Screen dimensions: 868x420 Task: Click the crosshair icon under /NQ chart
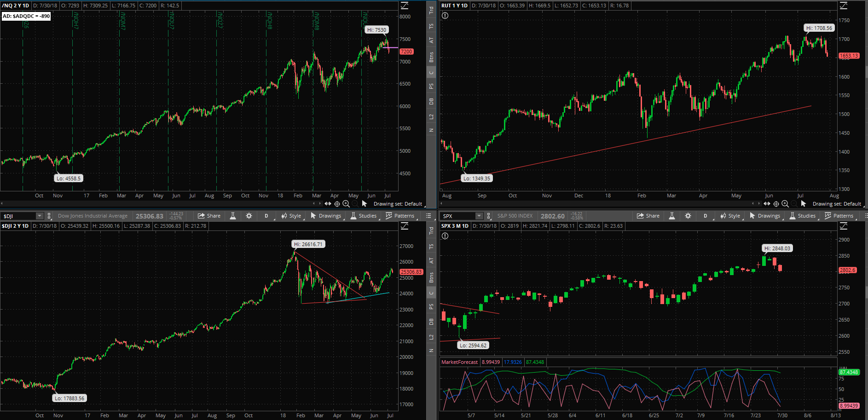[x=337, y=204]
